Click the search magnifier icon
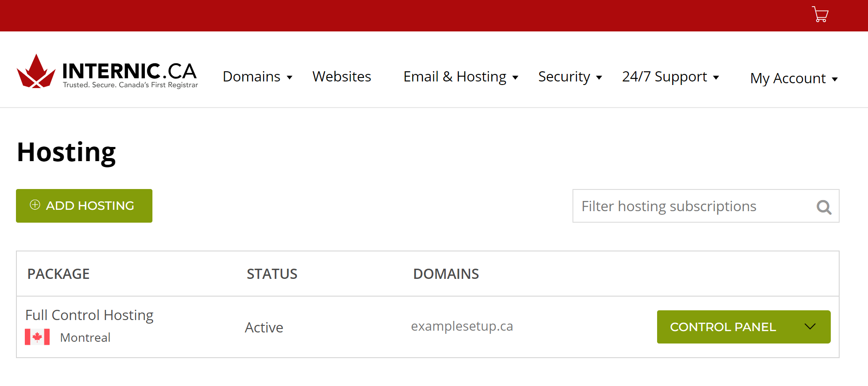 pos(824,207)
